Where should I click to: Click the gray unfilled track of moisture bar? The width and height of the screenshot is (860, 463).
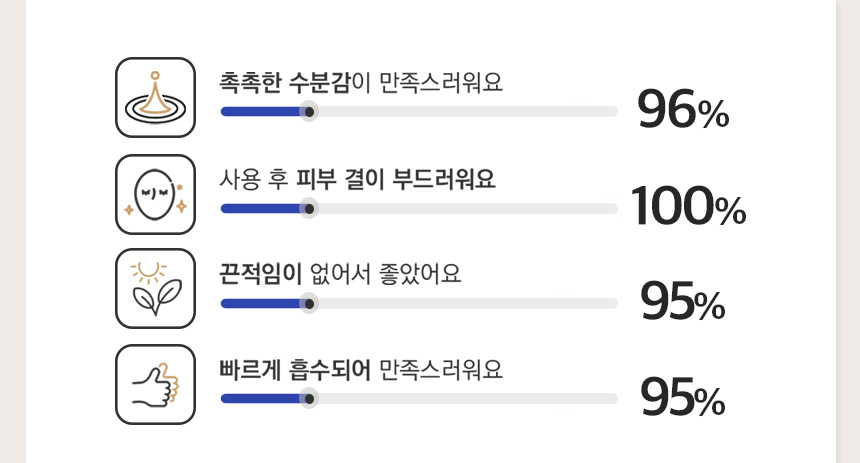click(x=468, y=112)
